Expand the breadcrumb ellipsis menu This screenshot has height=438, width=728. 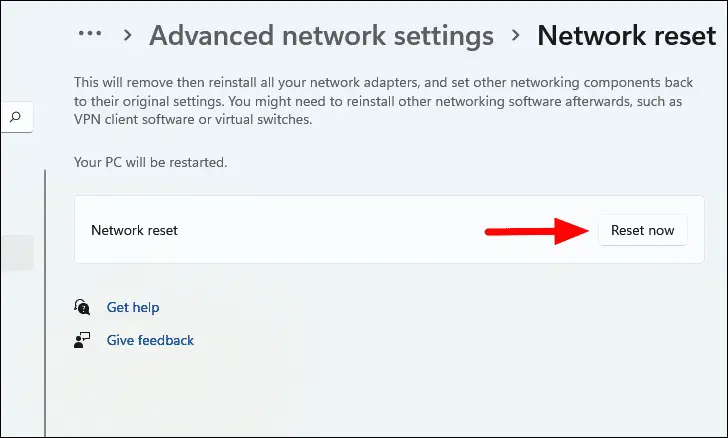click(x=90, y=34)
